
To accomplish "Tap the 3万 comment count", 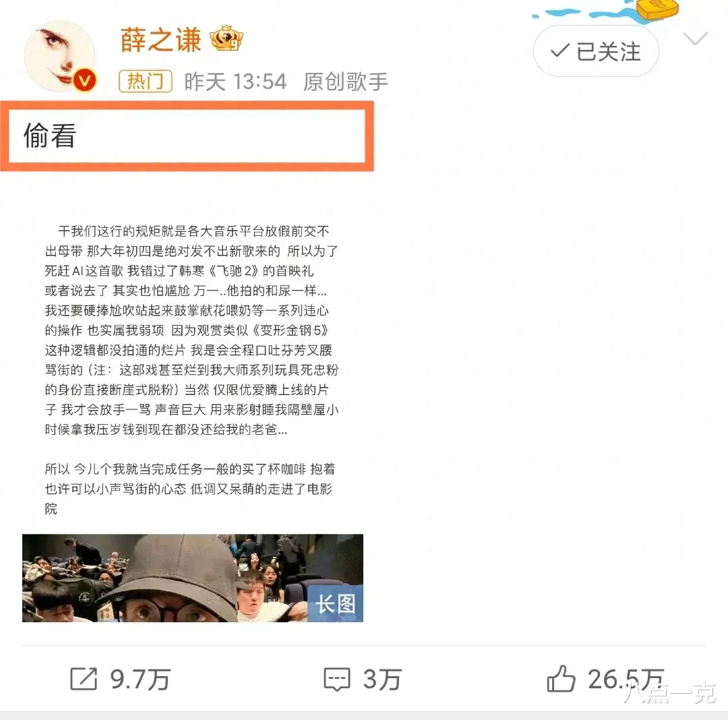I will tap(382, 680).
